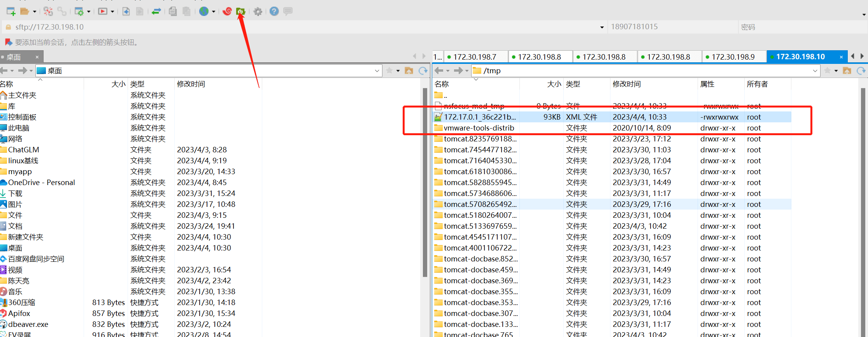868x337 pixels.
Task: Click the sftp://172.30.198.10 address field
Action: click(x=303, y=27)
